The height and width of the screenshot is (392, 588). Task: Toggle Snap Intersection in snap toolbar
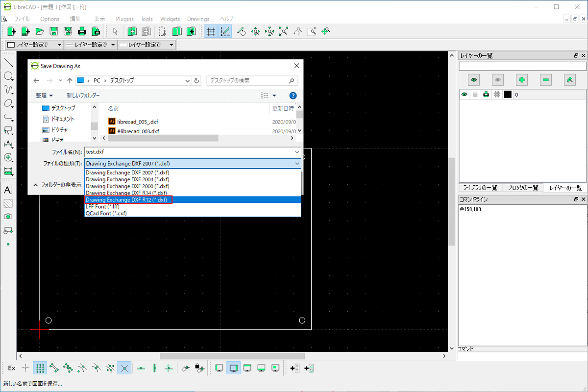point(124,368)
